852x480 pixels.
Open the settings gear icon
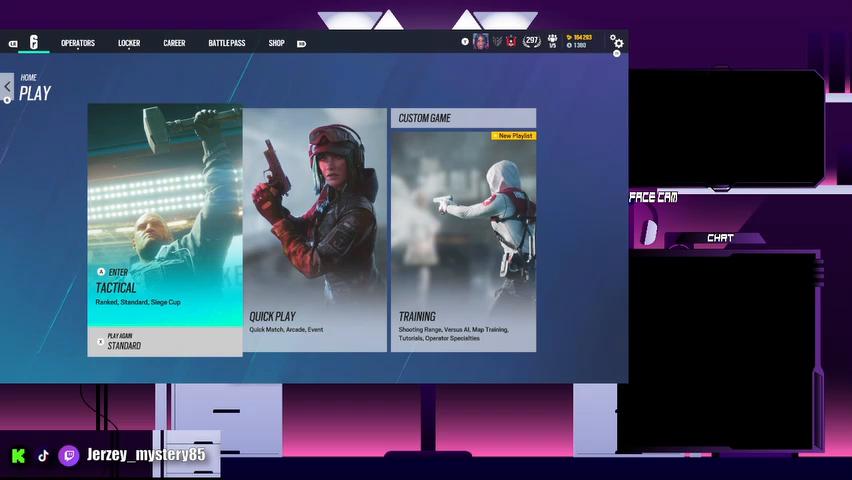click(617, 42)
